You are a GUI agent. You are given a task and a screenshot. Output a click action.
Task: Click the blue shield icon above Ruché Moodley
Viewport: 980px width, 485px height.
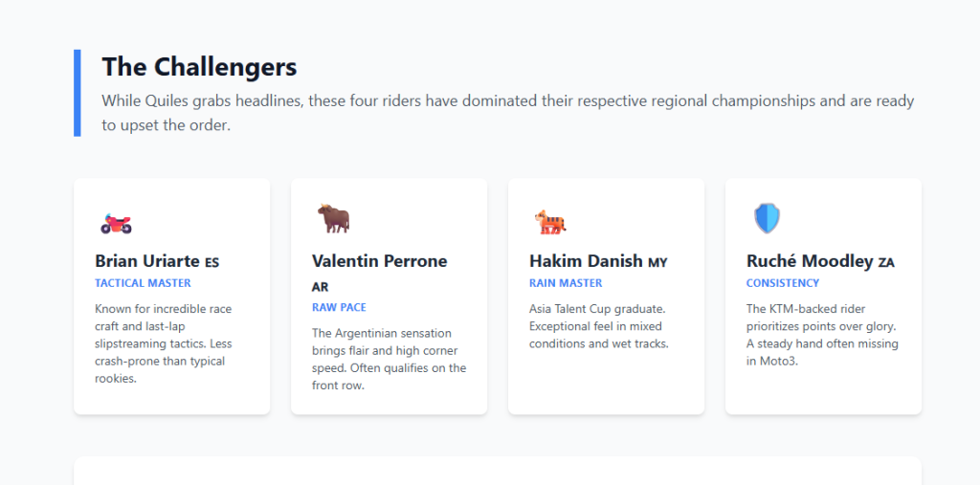pyautogui.click(x=767, y=219)
